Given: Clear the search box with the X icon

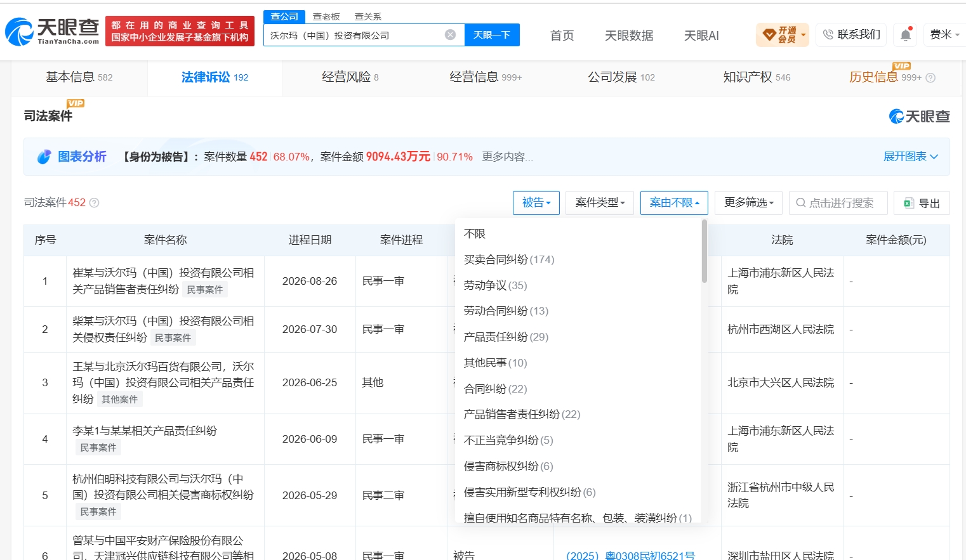Looking at the screenshot, I should pos(450,35).
